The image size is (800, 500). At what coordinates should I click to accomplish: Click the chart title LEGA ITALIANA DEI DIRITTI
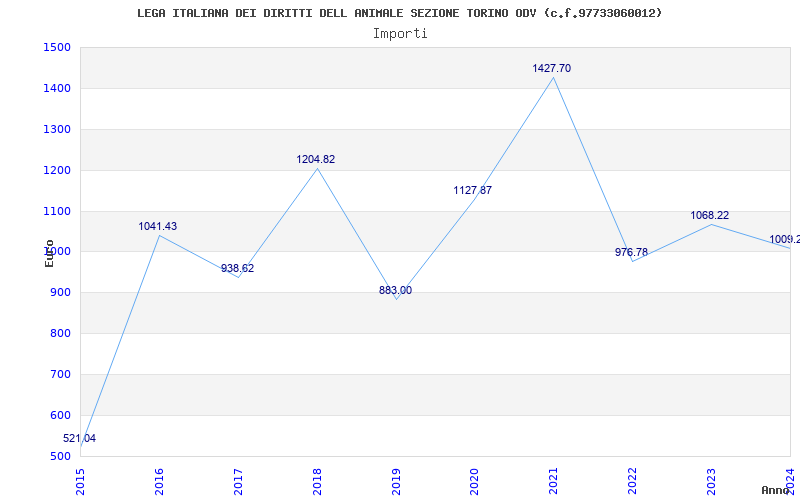399,13
